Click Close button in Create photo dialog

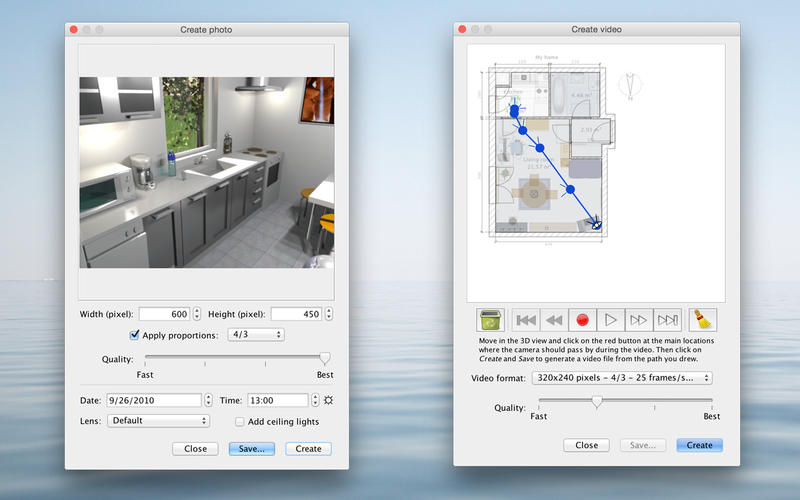[196, 449]
